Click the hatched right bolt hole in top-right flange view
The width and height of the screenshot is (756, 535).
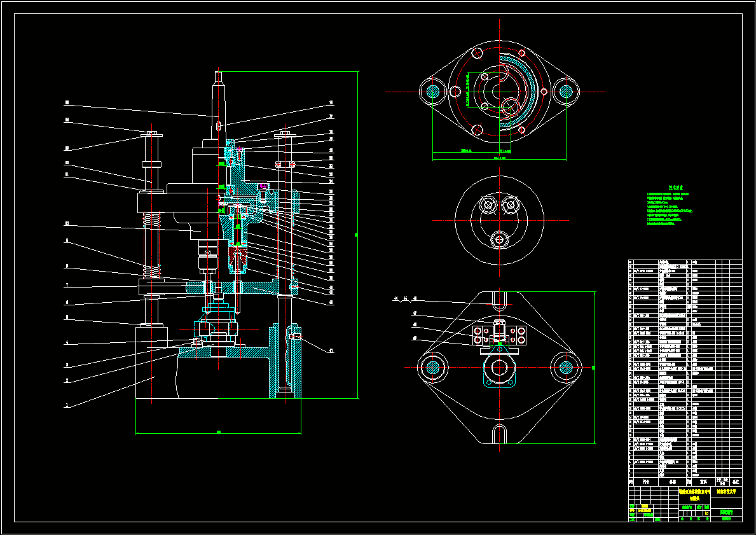tap(566, 91)
